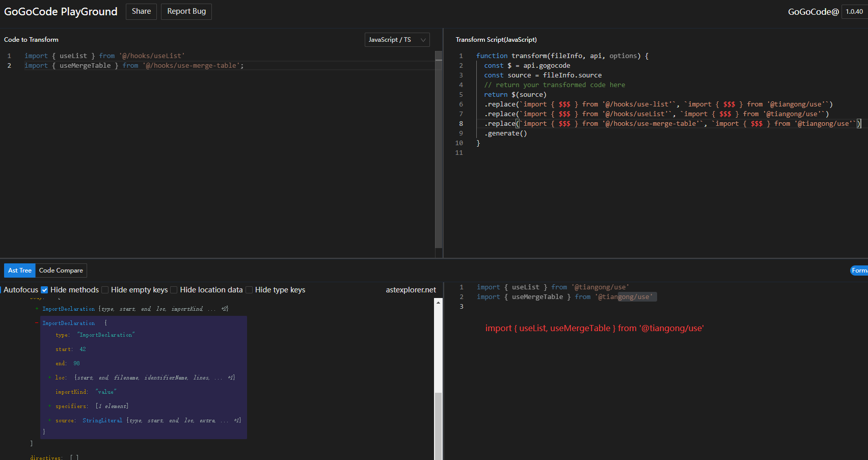Click line number 3 in the output pane
868x460 pixels.
pyautogui.click(x=462, y=307)
